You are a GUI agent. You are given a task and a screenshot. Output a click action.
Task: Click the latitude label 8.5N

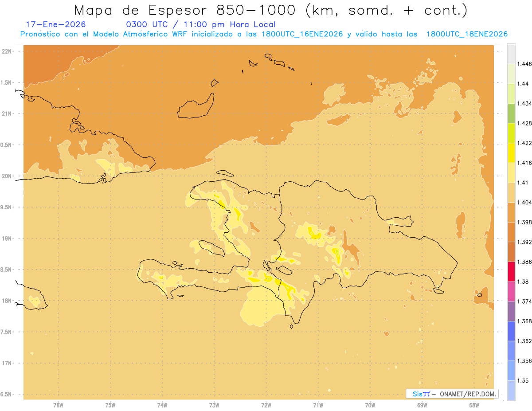click(7, 270)
